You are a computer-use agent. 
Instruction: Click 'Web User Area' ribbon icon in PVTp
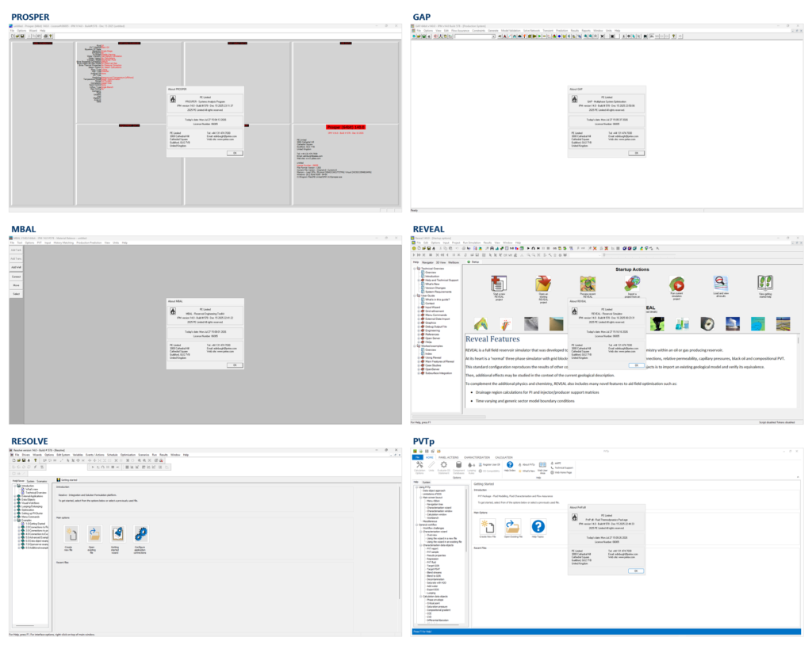pos(542,467)
